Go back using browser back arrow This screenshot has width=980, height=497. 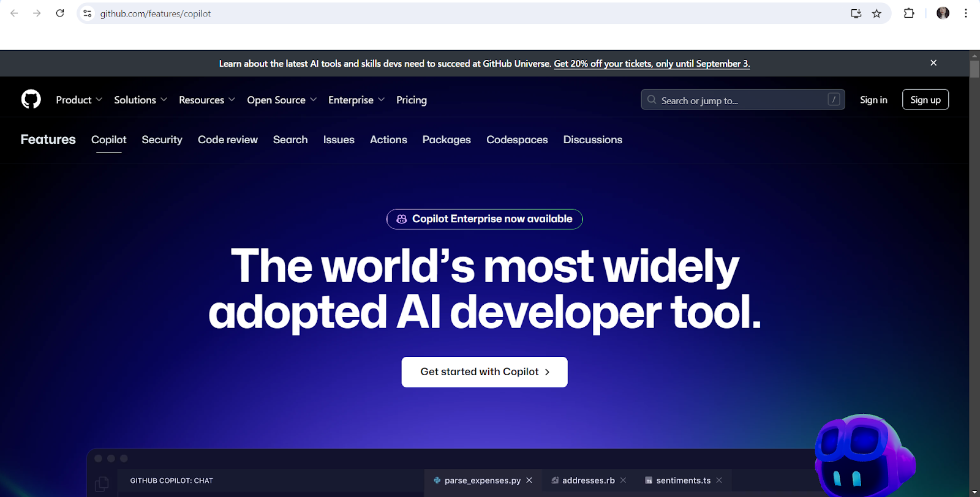(x=14, y=13)
